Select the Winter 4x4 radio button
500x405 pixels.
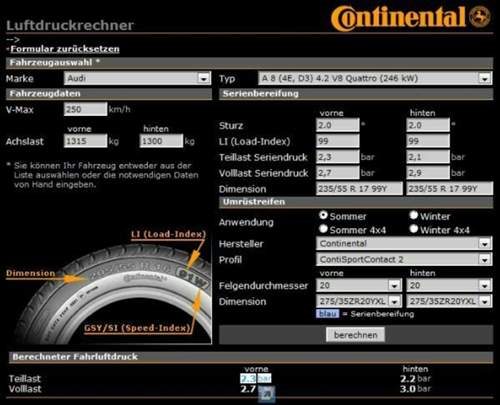tap(414, 229)
